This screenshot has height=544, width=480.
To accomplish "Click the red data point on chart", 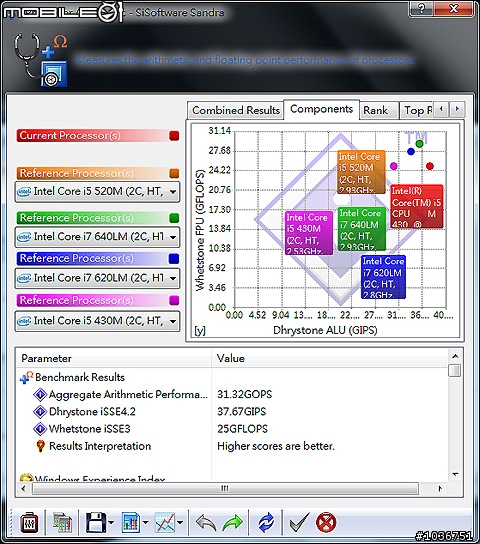I will click(x=430, y=166).
